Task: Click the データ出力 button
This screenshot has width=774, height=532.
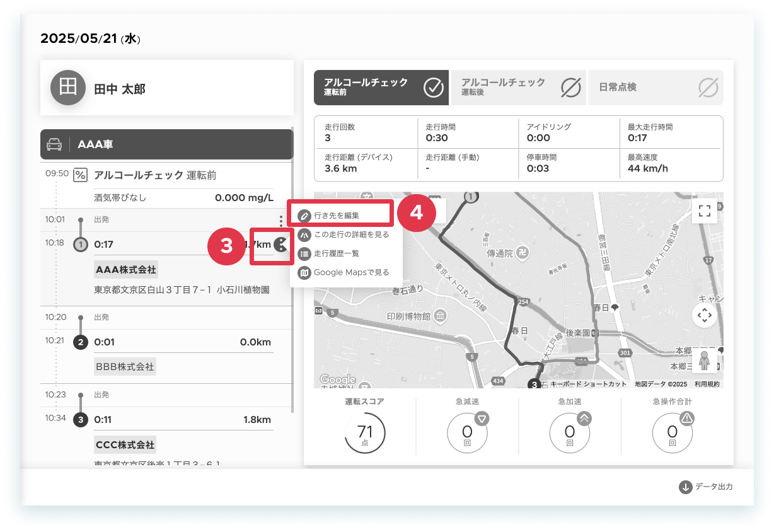Action: coord(707,487)
